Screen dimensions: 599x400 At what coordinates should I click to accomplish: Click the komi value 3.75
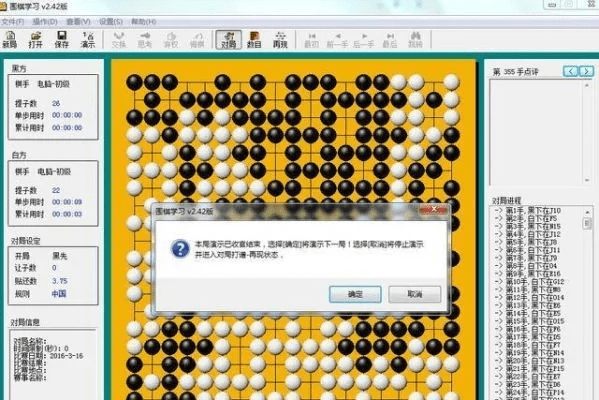(x=60, y=281)
